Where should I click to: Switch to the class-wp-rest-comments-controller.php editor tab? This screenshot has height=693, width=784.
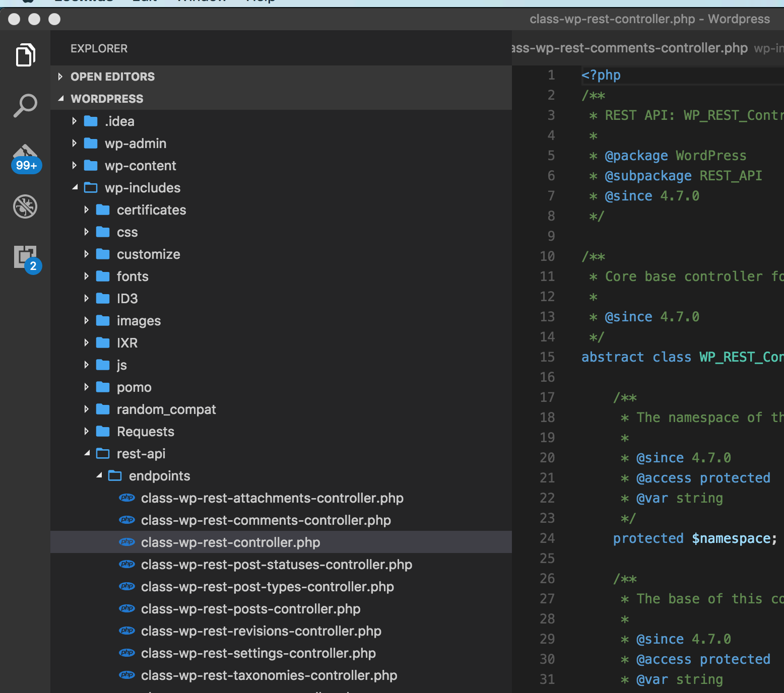coord(629,48)
